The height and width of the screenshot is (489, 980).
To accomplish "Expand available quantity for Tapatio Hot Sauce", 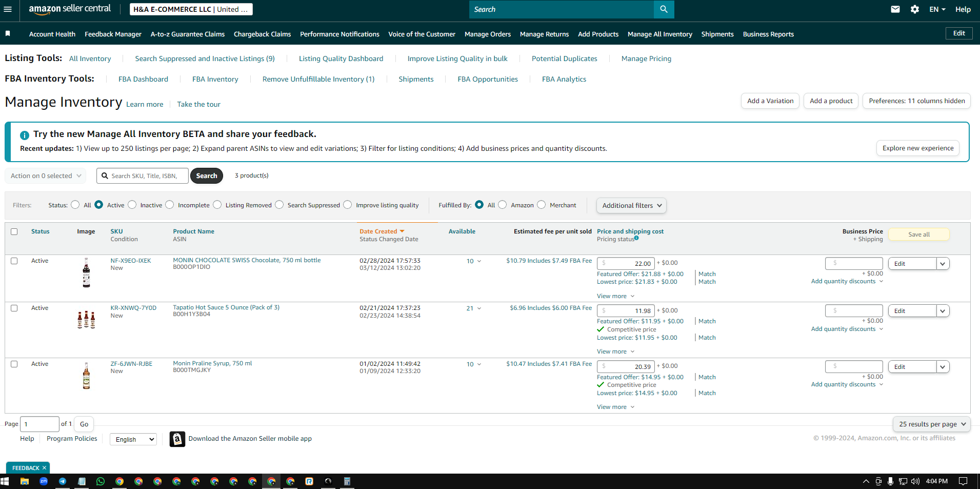I will pos(474,308).
